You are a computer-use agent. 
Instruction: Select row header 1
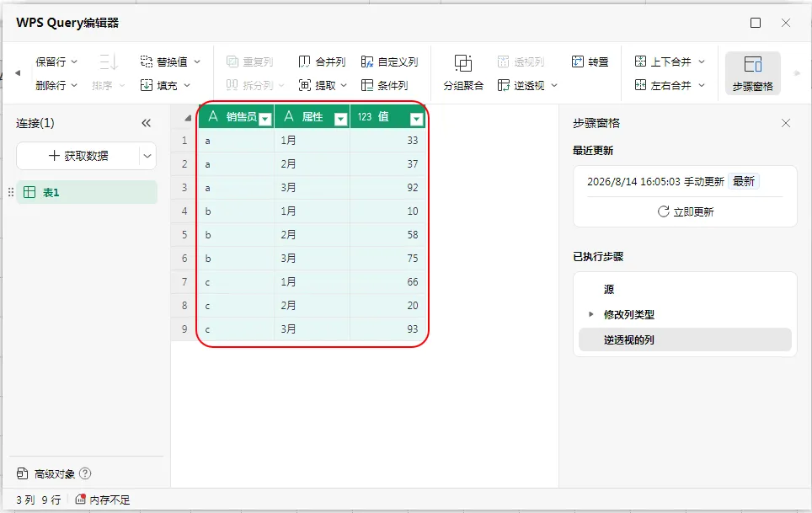coord(184,141)
